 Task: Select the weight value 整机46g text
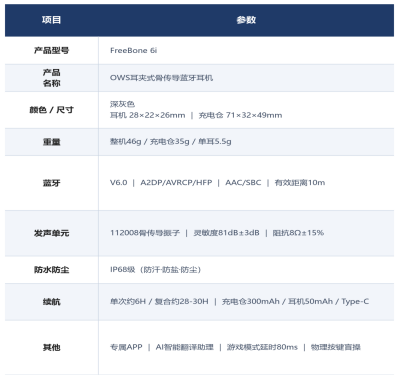pyautogui.click(x=126, y=141)
